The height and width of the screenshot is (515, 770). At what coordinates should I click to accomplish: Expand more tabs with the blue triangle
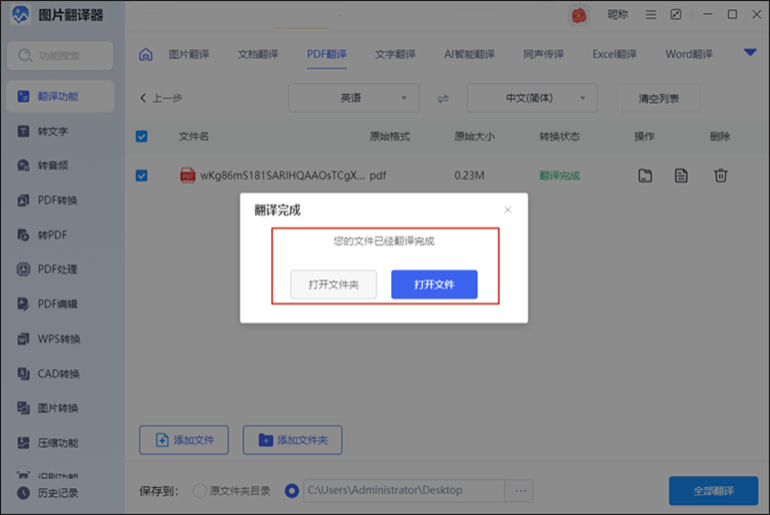point(750,53)
